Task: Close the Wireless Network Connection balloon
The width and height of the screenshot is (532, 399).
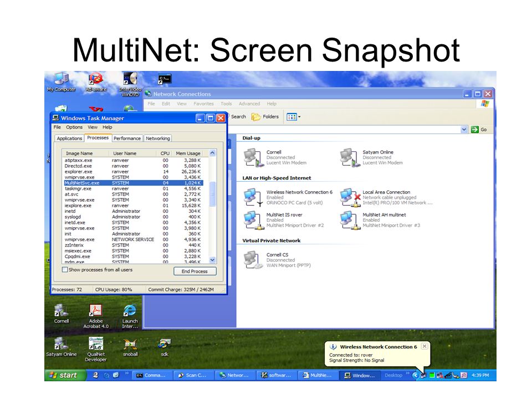Action: (424, 346)
